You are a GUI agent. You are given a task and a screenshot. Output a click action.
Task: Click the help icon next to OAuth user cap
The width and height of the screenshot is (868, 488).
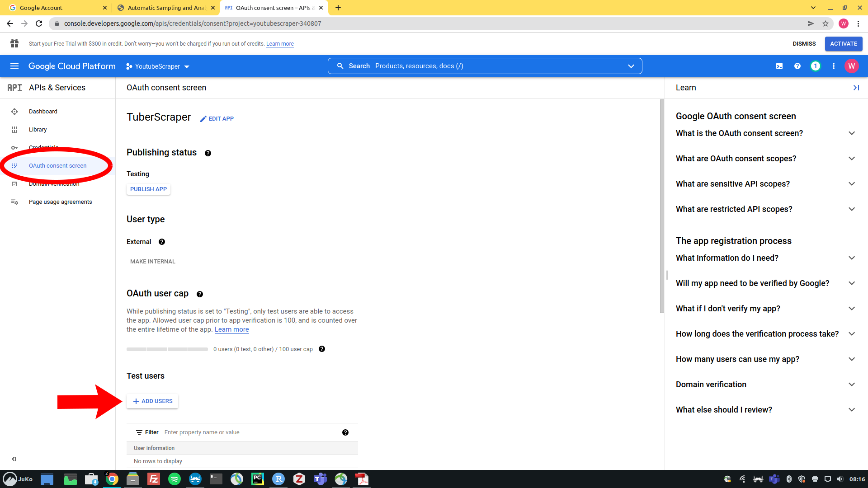200,294
